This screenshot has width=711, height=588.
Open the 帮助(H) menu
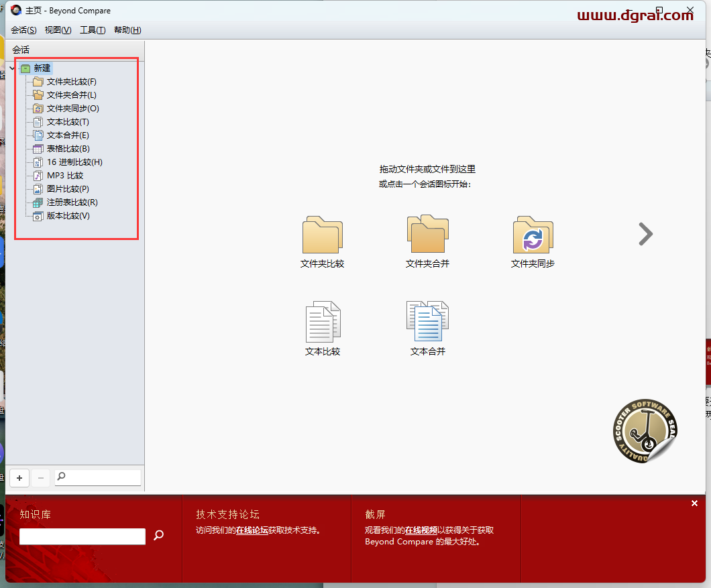click(x=127, y=30)
